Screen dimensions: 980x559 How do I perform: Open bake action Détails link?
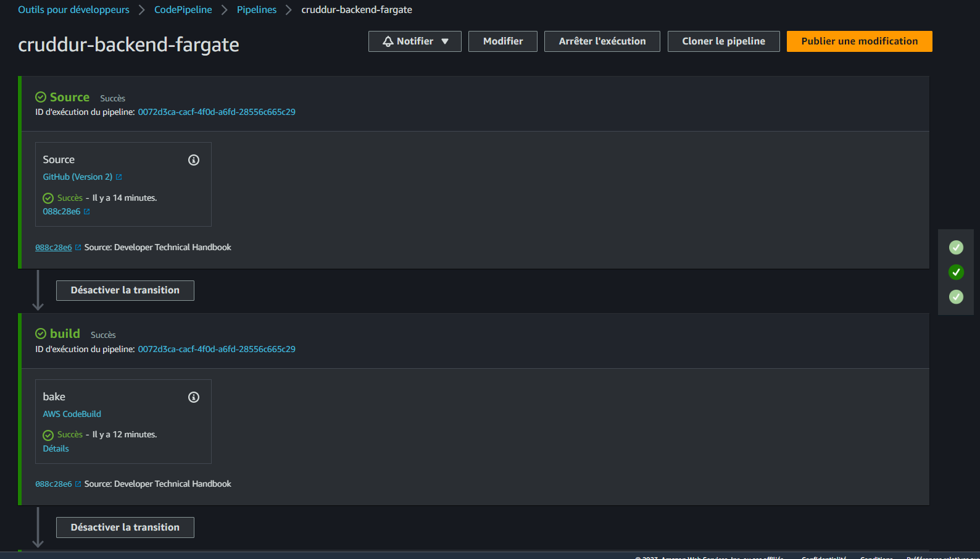pyautogui.click(x=56, y=448)
